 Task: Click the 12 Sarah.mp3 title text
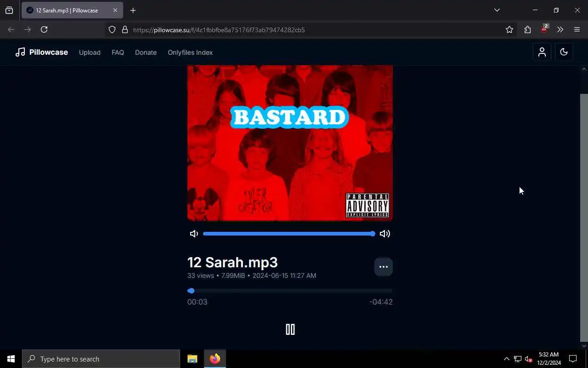[x=232, y=262]
